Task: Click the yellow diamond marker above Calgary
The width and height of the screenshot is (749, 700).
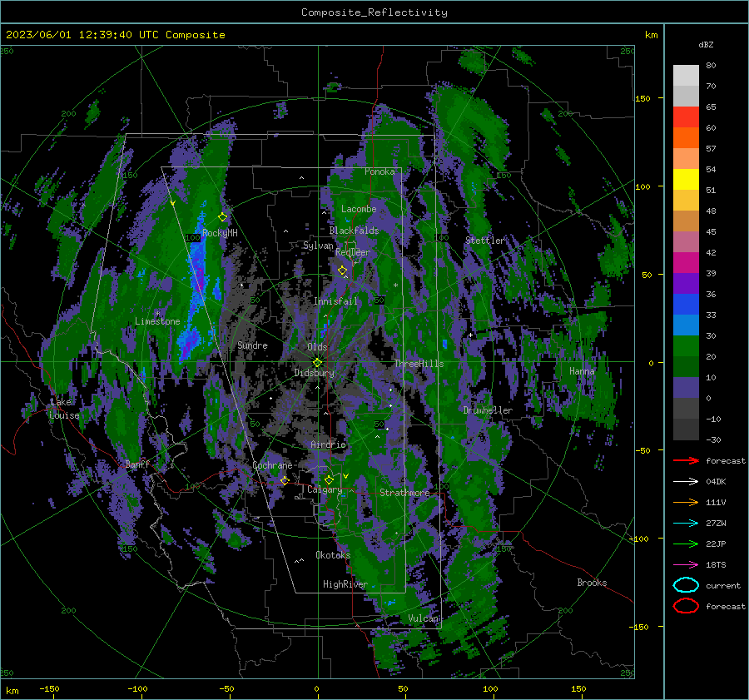Action: (329, 479)
